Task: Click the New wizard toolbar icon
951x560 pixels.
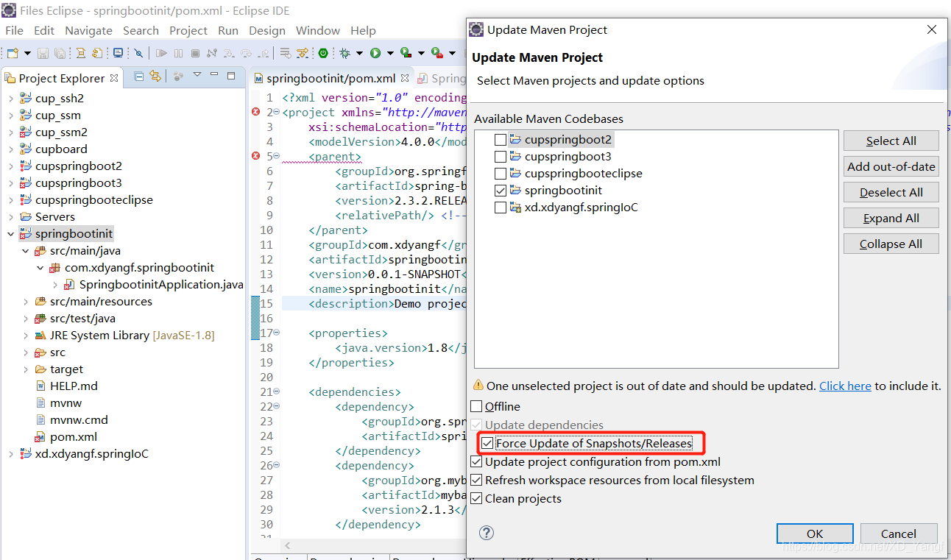Action: [13, 53]
